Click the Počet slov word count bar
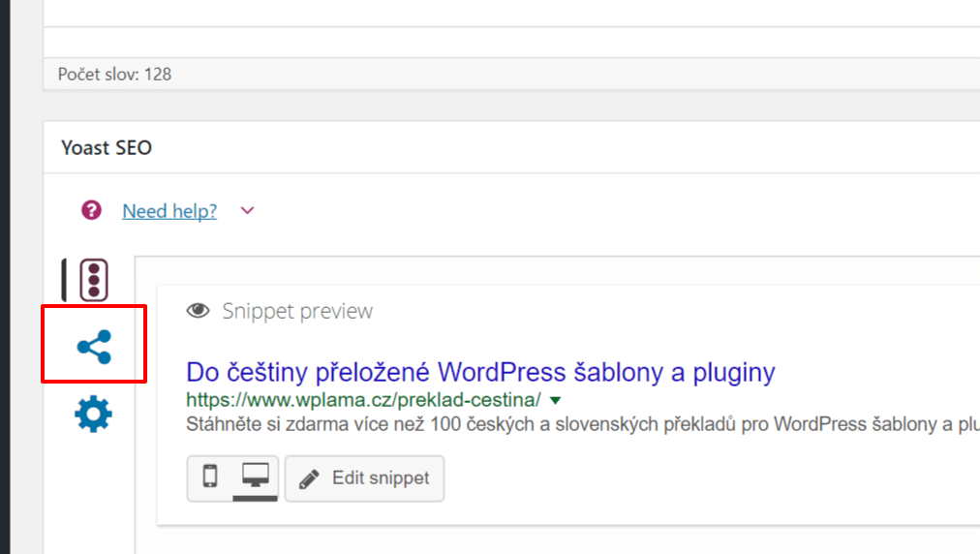 pos(512,74)
